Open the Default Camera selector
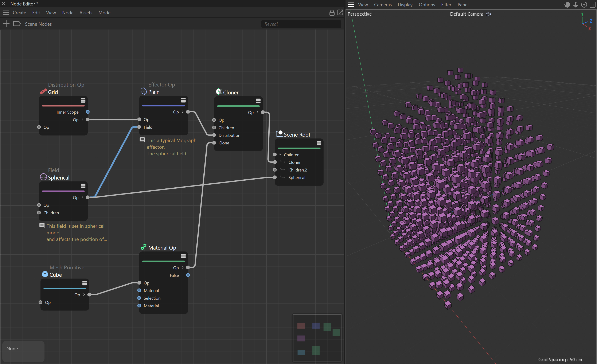 pos(466,14)
